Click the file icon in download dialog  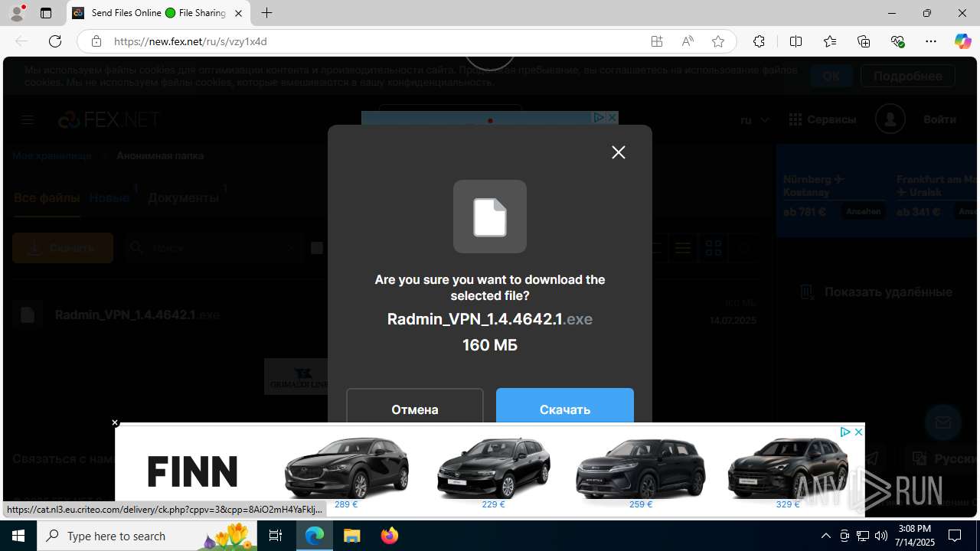point(490,217)
